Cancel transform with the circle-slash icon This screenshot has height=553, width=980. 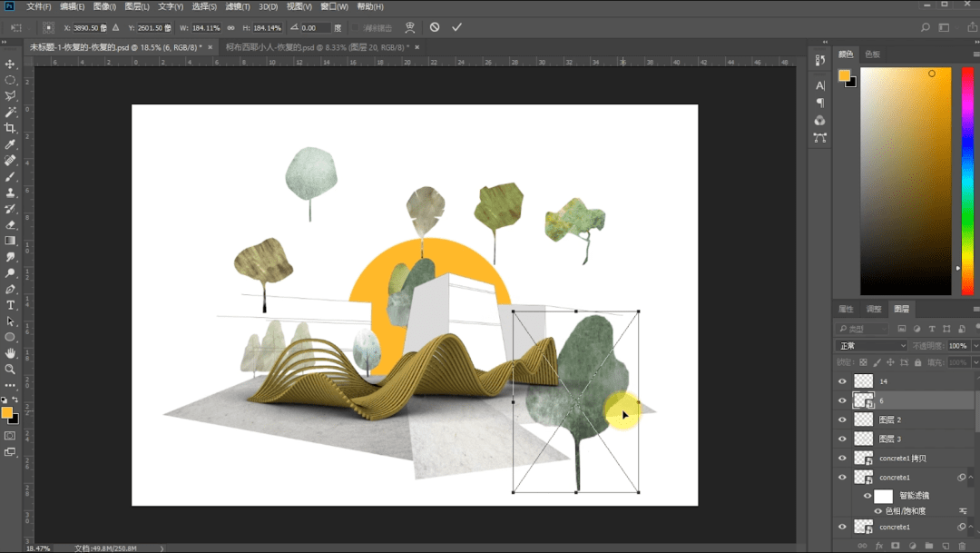[x=435, y=27]
